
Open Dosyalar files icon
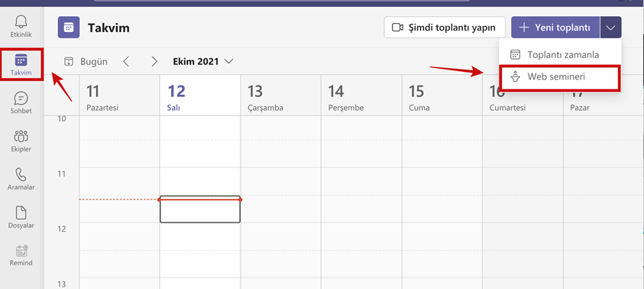pos(21,217)
